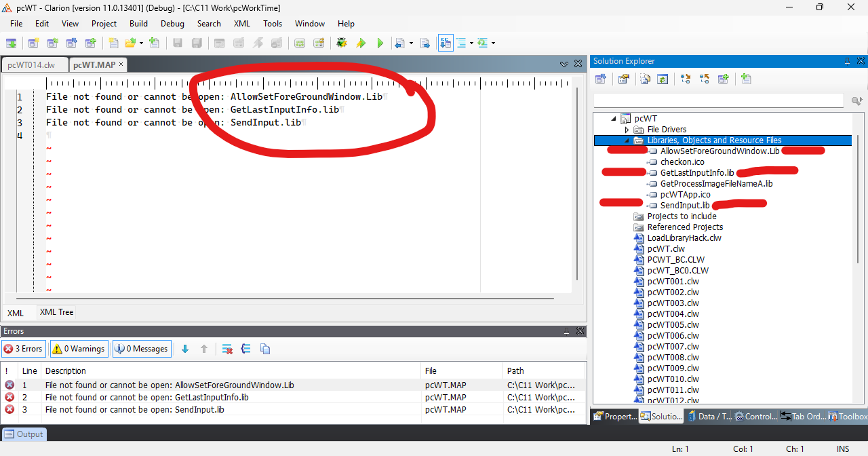The image size is (868, 456).
Task: Click the navigate-back document arrow icon
Action: [x=399, y=43]
